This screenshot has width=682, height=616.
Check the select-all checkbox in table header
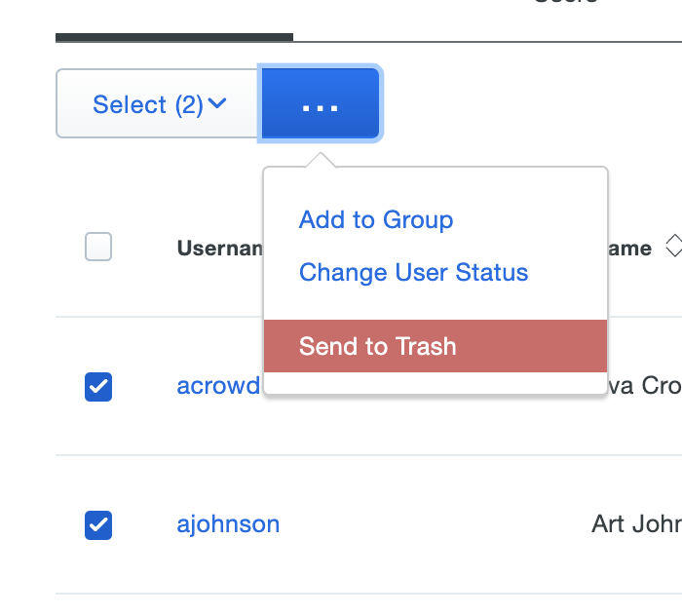click(x=98, y=248)
